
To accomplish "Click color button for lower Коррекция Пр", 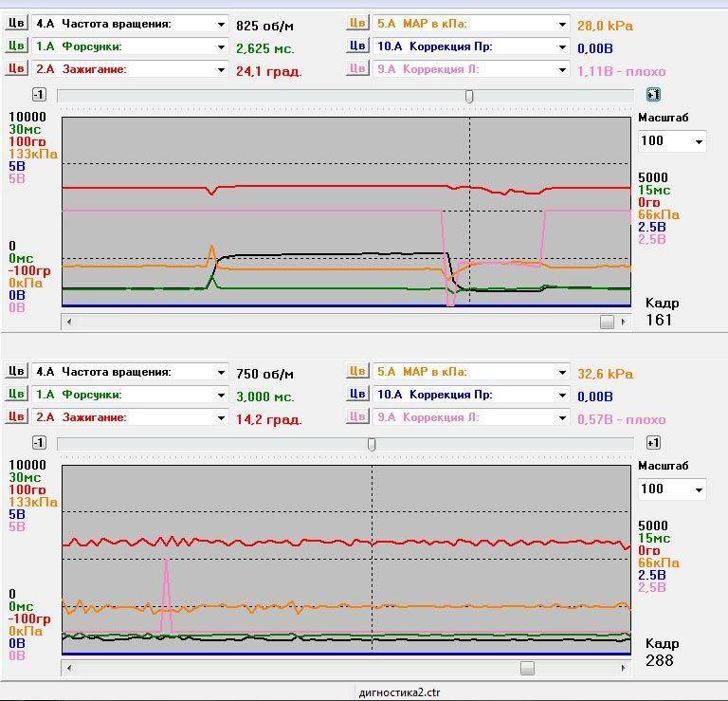I will pos(356,395).
